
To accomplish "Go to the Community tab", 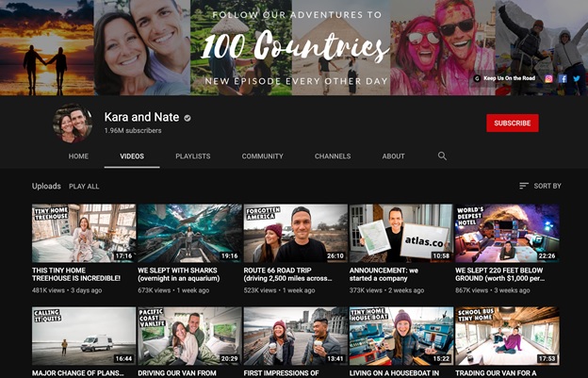I will [x=263, y=156].
